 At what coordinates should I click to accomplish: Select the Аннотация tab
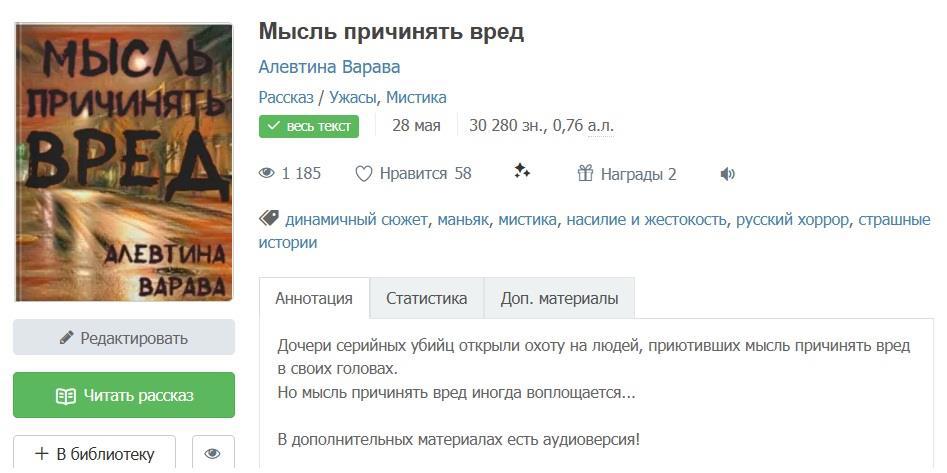coord(314,298)
